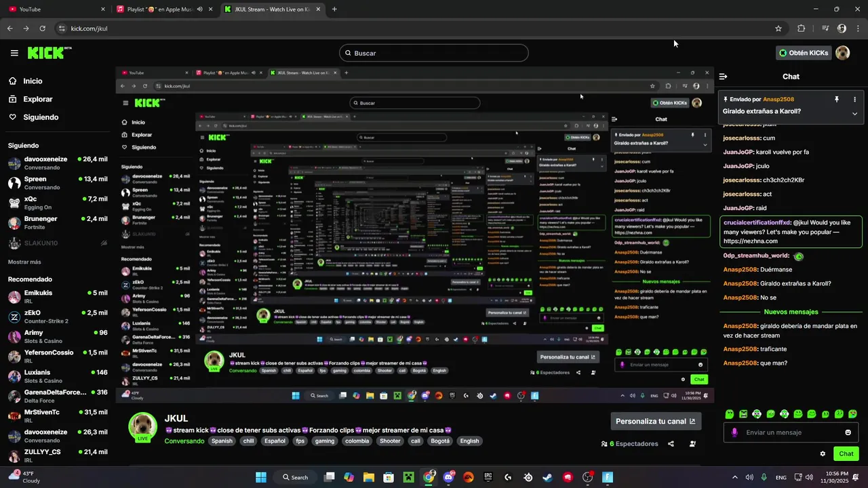Click the Enviar un mensaje field

[791, 432]
